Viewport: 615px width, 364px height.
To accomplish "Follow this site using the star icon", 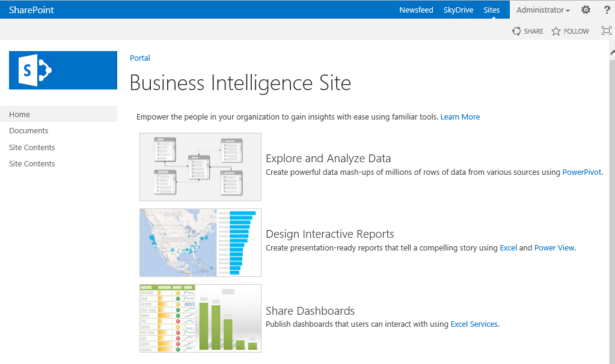I will pos(556,31).
